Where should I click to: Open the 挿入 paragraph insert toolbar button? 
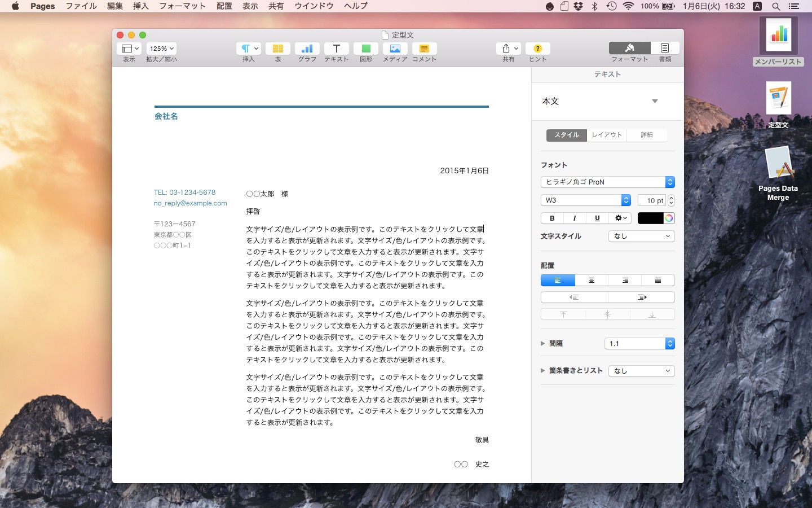pyautogui.click(x=249, y=49)
